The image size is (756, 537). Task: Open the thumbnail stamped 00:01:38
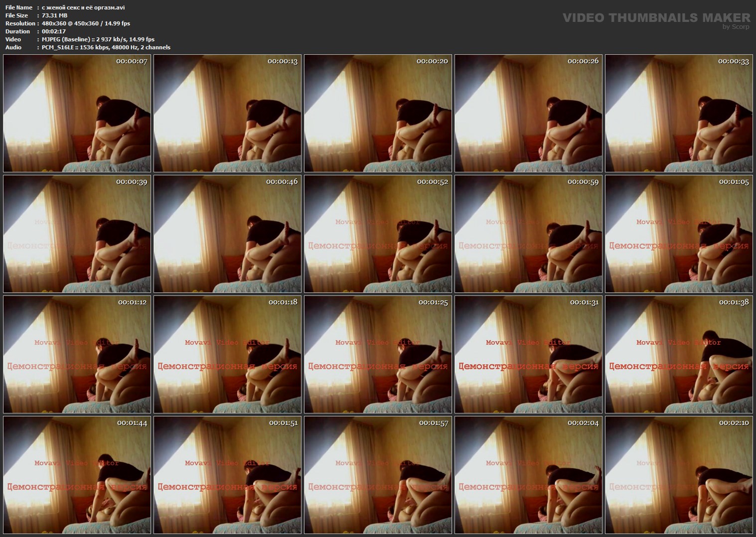(679, 354)
